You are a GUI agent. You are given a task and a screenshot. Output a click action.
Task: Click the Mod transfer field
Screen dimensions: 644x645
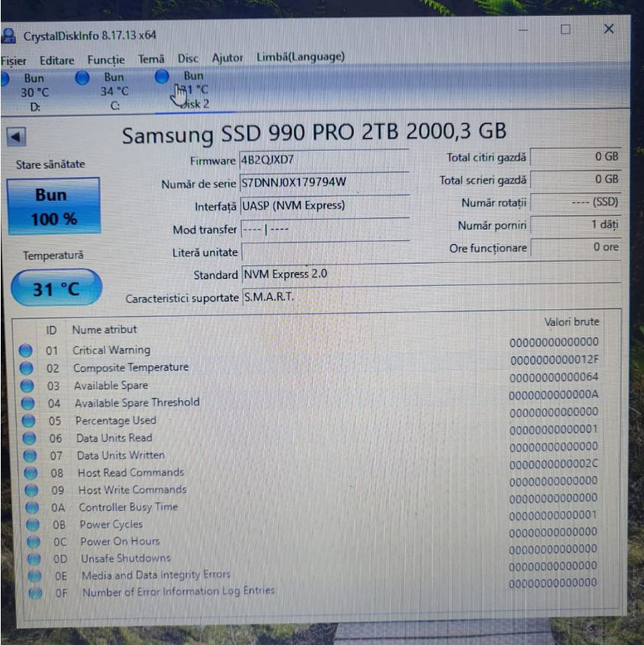[x=325, y=229]
